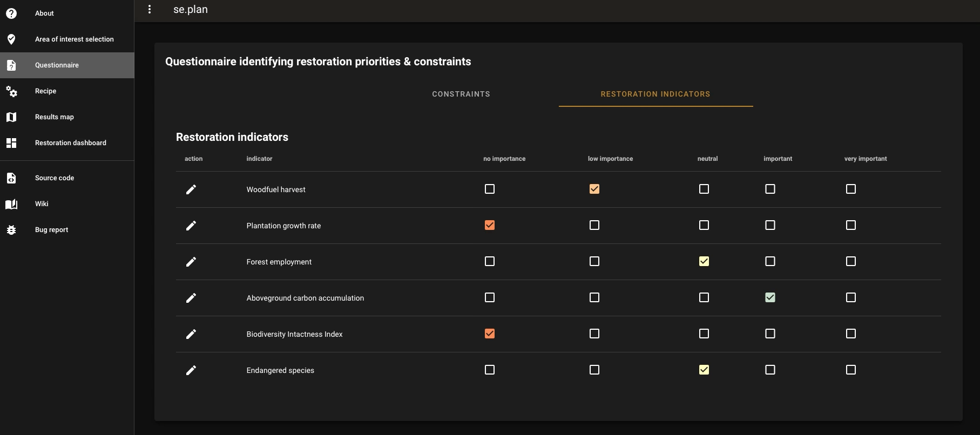Open Area of interest selection
Image resolution: width=980 pixels, height=435 pixels.
point(74,39)
